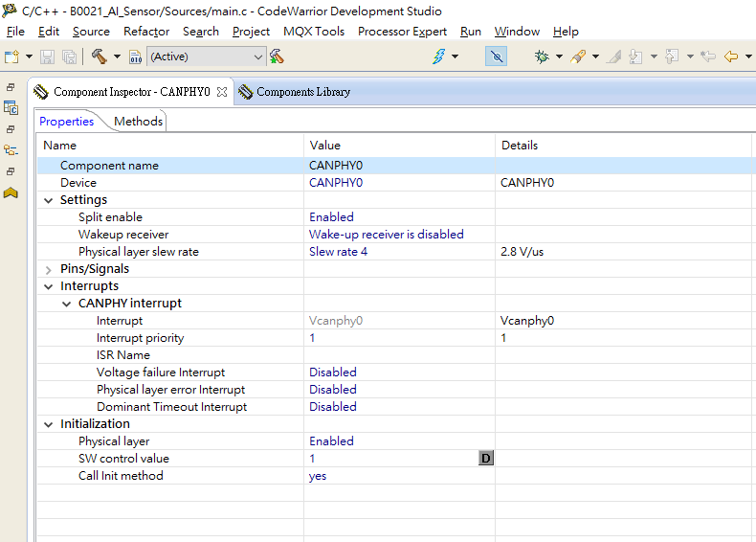Open the Processor Expert menu

pos(402,32)
